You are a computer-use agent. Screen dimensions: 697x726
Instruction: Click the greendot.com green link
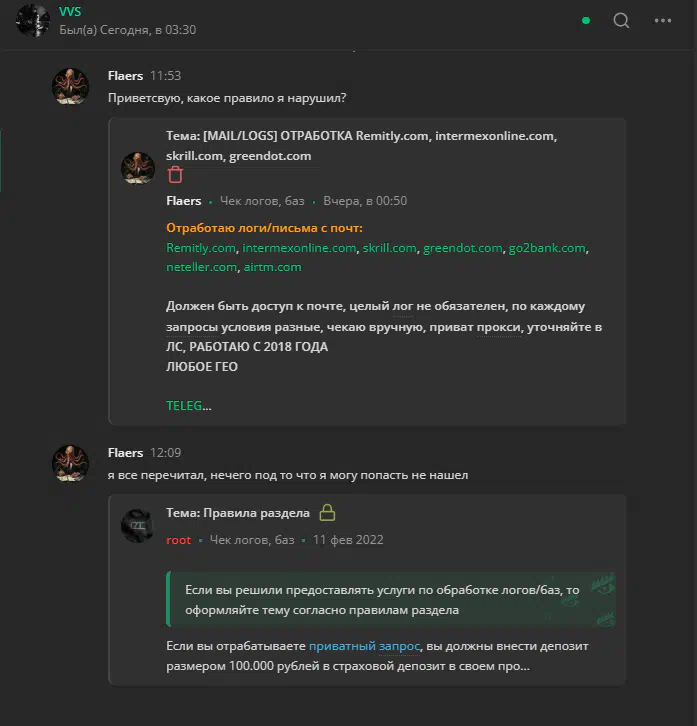click(x=463, y=248)
